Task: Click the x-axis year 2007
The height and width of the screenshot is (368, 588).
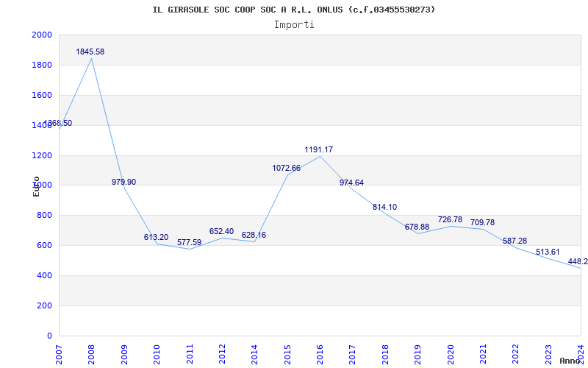Action: pyautogui.click(x=59, y=355)
